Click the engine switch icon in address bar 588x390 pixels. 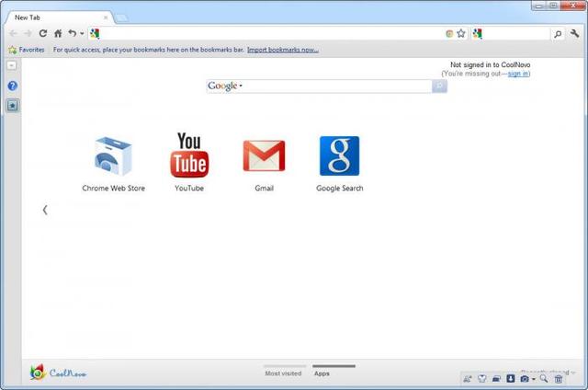(449, 34)
